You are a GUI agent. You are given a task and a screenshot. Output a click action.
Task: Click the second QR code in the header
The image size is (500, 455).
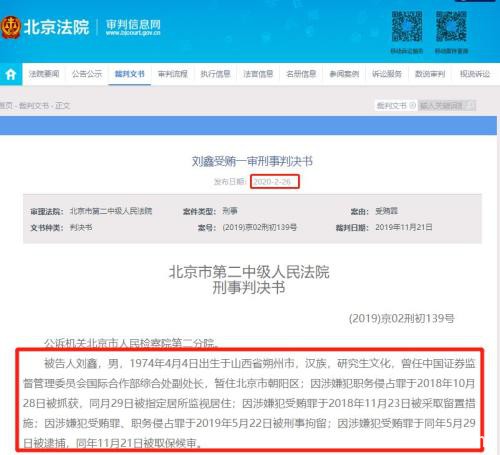click(x=451, y=26)
